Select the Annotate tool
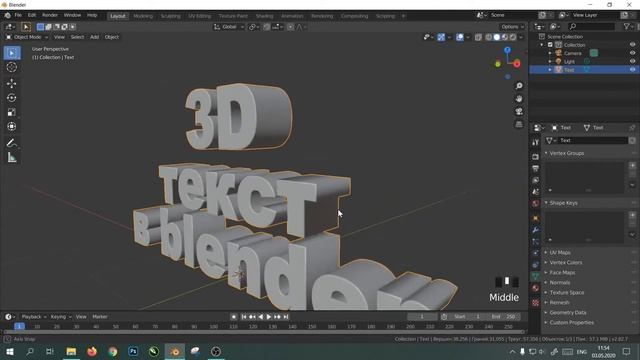The height and width of the screenshot is (360, 640). 12,143
